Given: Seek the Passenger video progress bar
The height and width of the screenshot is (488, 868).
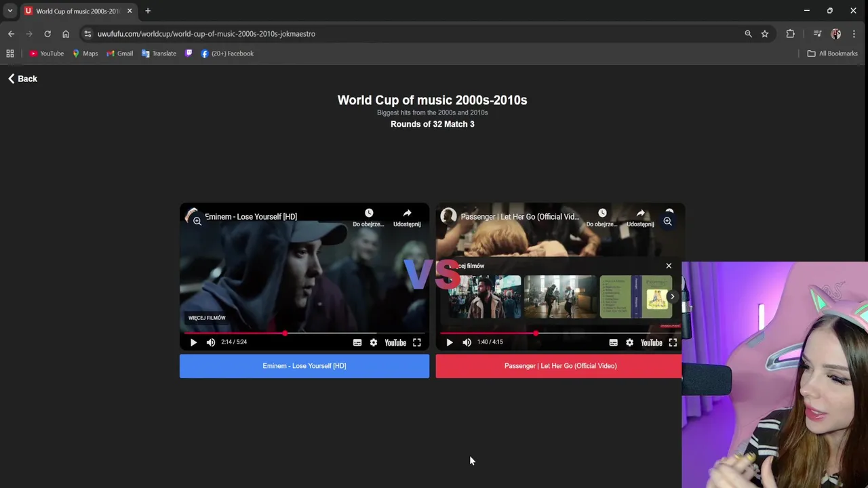Looking at the screenshot, I should tap(560, 333).
